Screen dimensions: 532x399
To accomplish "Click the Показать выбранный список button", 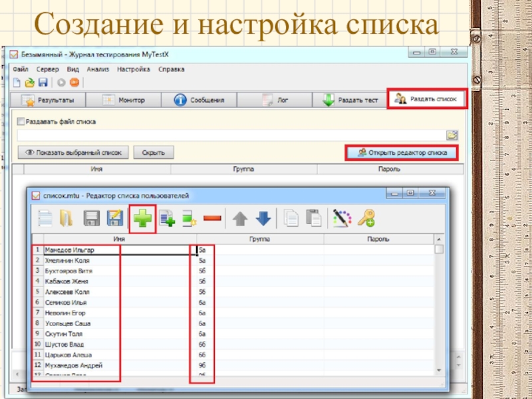I will coord(73,152).
